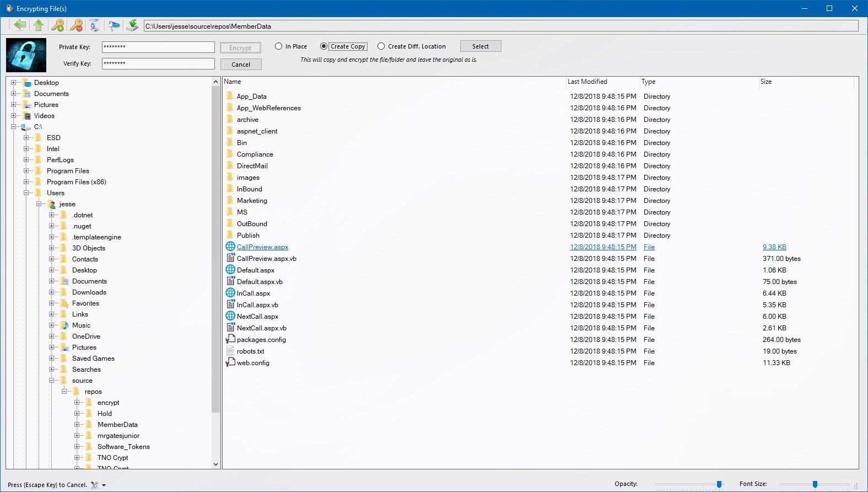Click the NextCall.aspx globe file icon
This screenshot has height=492, width=868.
(230, 316)
